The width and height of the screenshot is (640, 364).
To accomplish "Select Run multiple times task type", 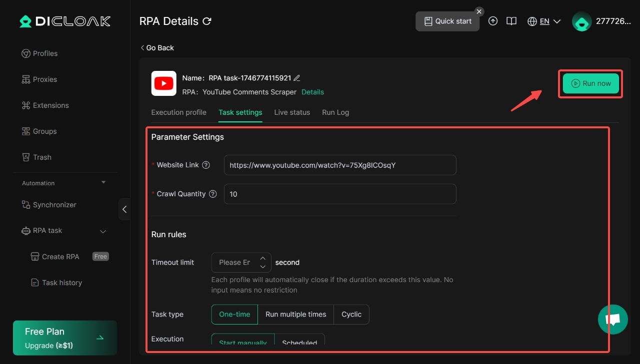I will (295, 314).
